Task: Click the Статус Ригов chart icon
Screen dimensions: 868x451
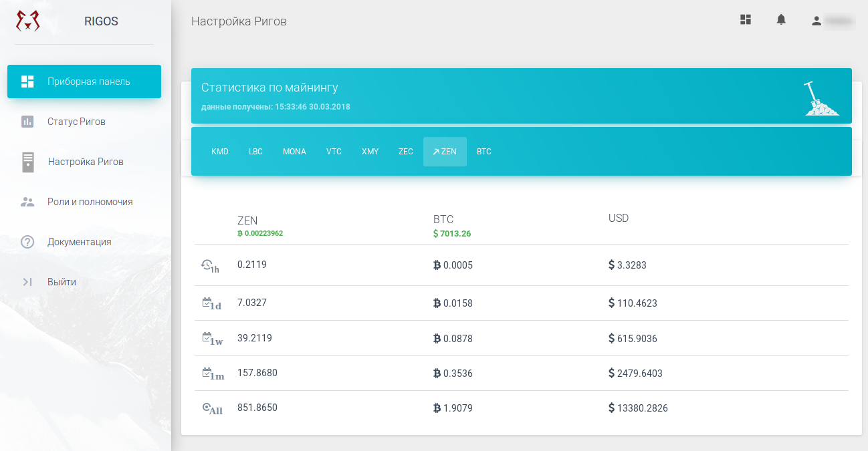Action: click(27, 122)
